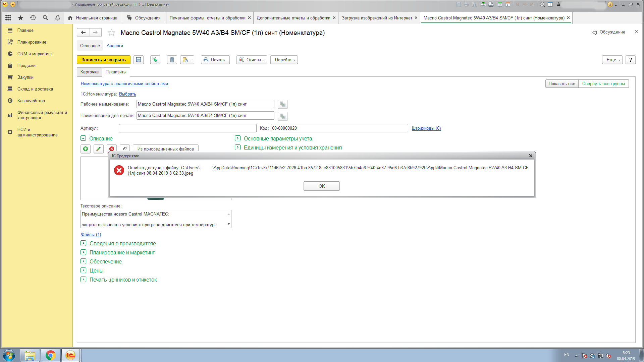Open the History clock icon
Image resolution: width=644 pixels, height=362 pixels.
point(33,18)
